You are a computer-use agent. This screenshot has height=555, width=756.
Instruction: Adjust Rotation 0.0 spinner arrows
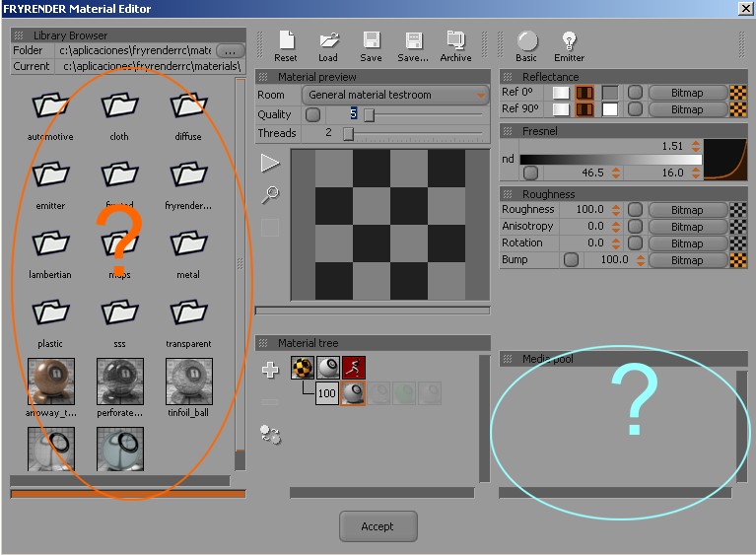click(x=616, y=243)
